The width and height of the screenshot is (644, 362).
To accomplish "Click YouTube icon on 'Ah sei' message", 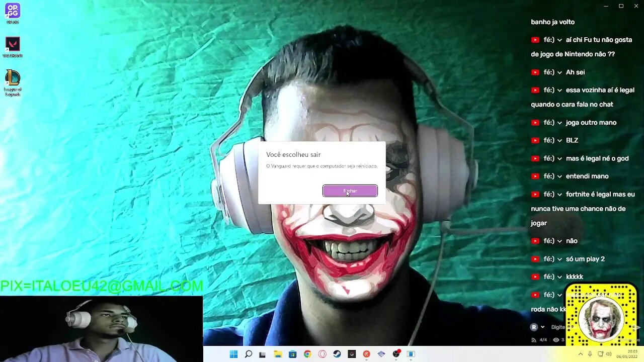I will (535, 72).
